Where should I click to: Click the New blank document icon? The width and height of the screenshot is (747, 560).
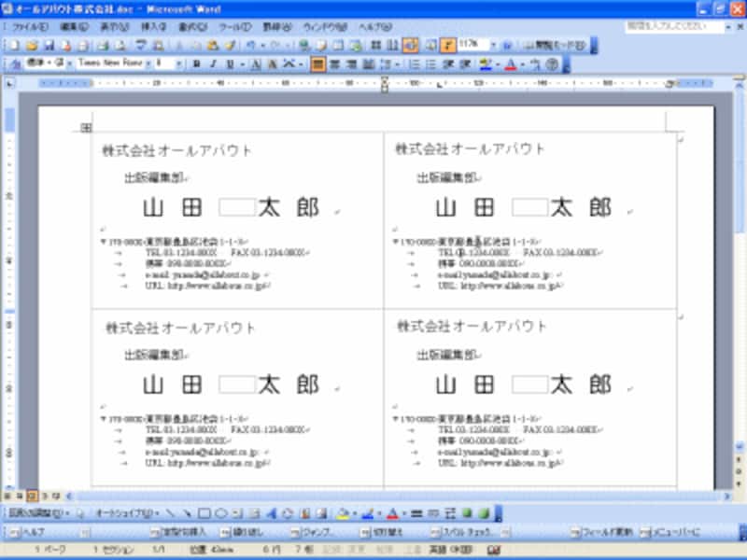point(14,45)
